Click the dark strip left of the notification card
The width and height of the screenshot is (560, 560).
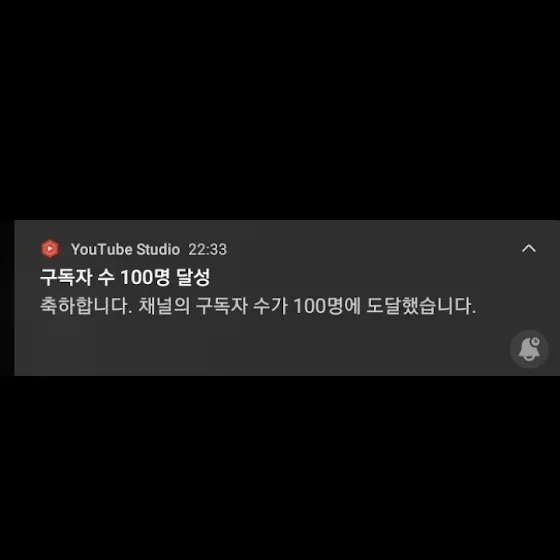coord(7,298)
